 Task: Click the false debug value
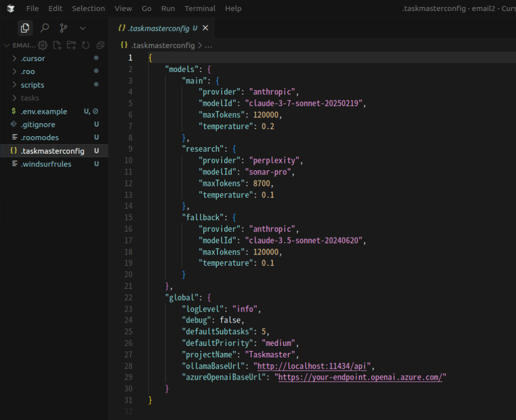tap(230, 320)
